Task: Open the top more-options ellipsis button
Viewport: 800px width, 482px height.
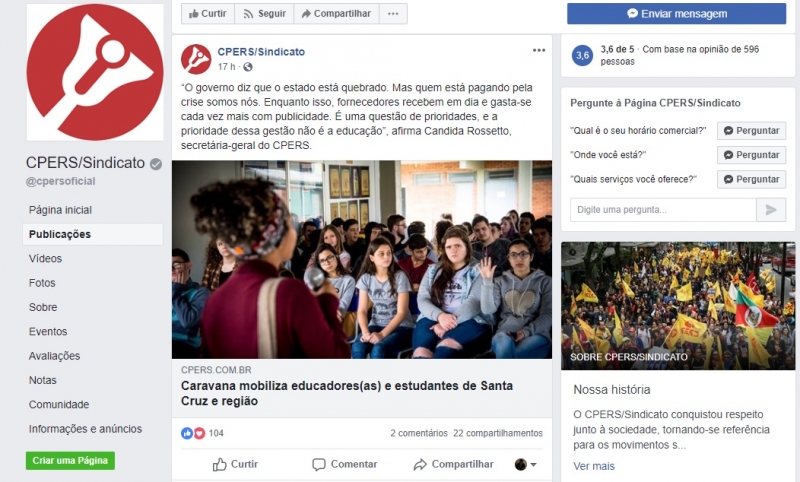Action: pyautogui.click(x=393, y=14)
